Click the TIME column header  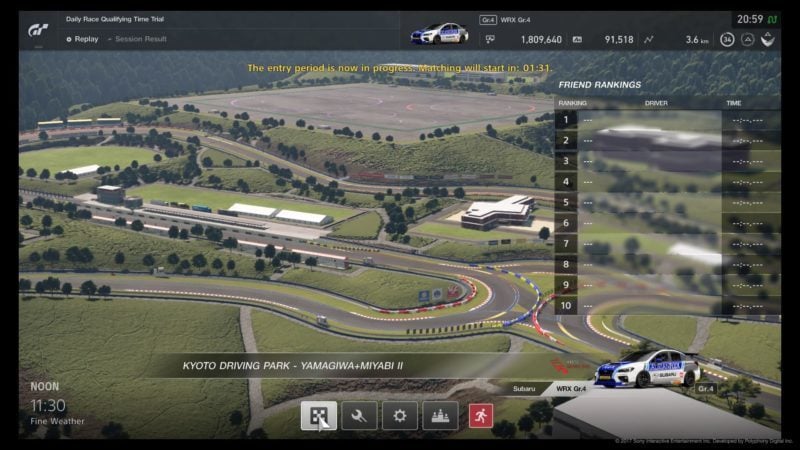point(734,103)
